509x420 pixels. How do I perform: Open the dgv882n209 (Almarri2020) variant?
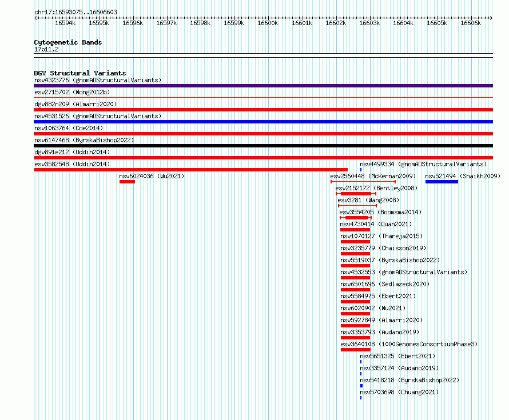click(x=75, y=104)
